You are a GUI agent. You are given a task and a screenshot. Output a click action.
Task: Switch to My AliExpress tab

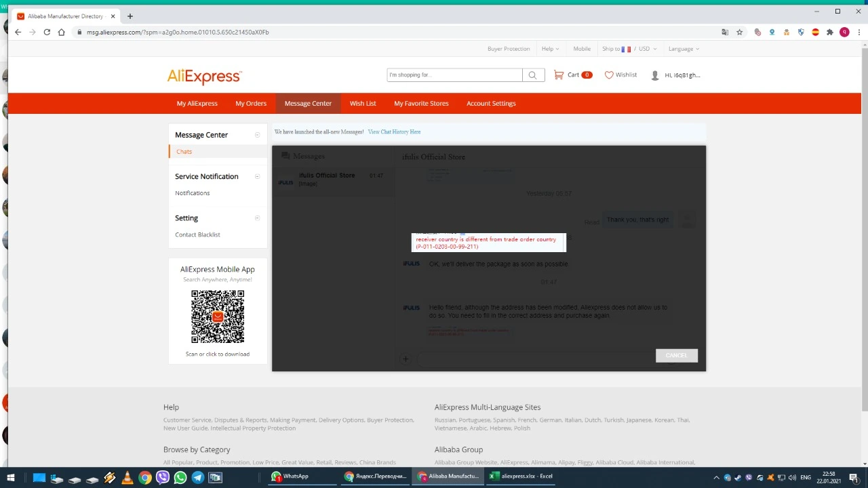point(197,104)
